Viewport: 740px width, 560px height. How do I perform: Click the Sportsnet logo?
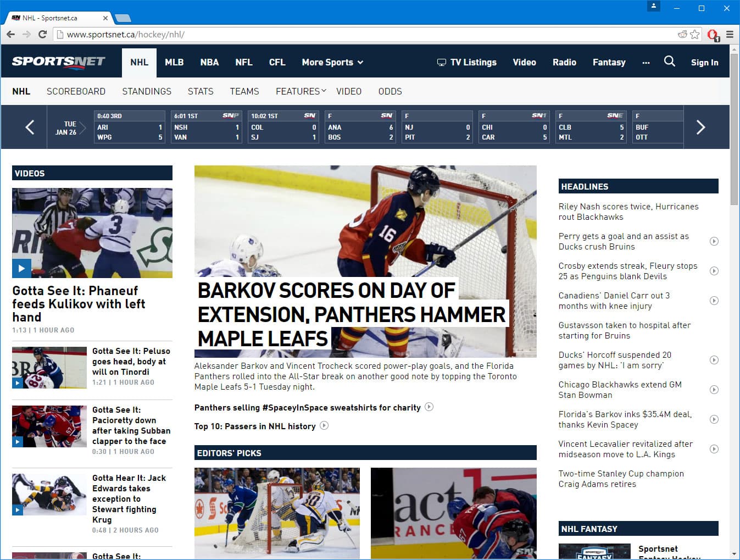coord(58,62)
